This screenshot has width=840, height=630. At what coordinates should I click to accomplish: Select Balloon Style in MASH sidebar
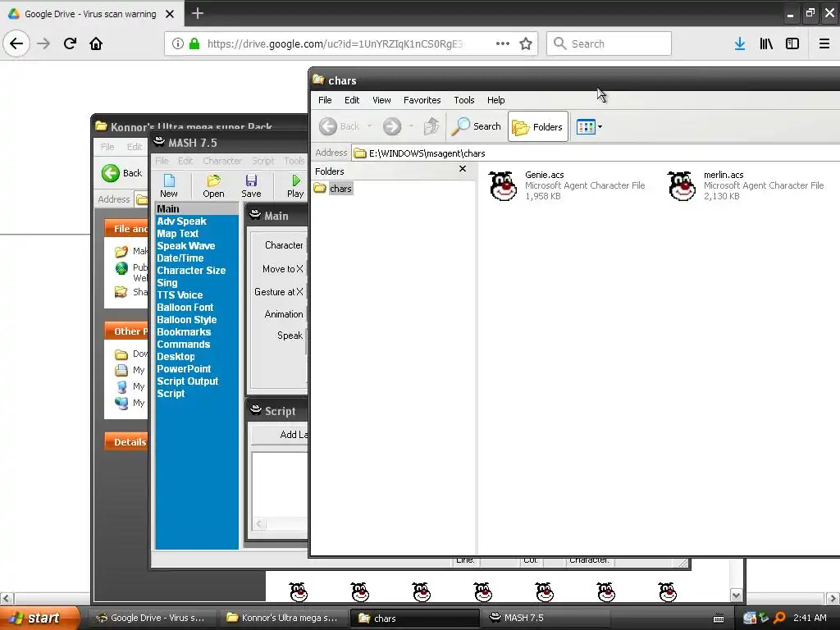pyautogui.click(x=187, y=320)
